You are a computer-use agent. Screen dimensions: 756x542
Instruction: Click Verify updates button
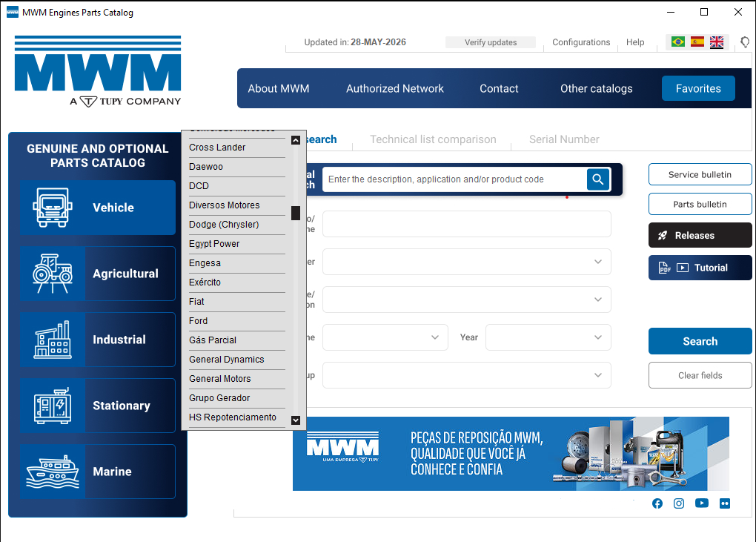click(491, 42)
